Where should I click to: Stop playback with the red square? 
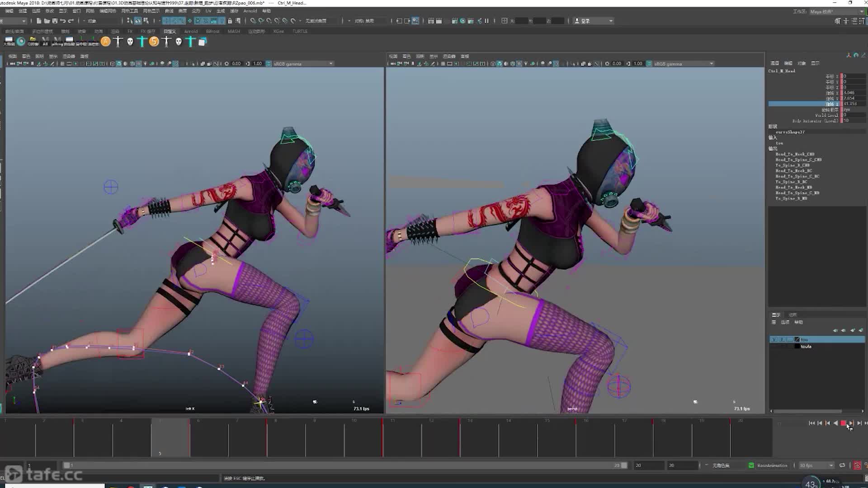(x=843, y=423)
